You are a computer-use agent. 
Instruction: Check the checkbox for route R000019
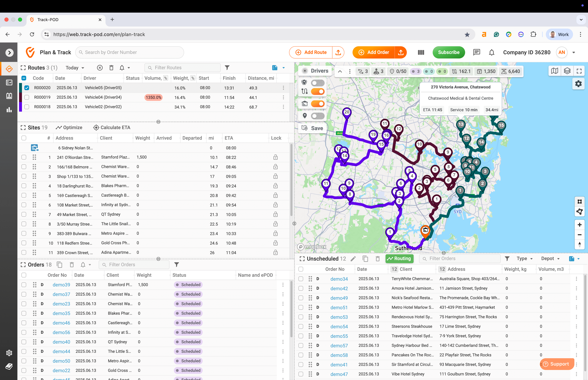(27, 97)
